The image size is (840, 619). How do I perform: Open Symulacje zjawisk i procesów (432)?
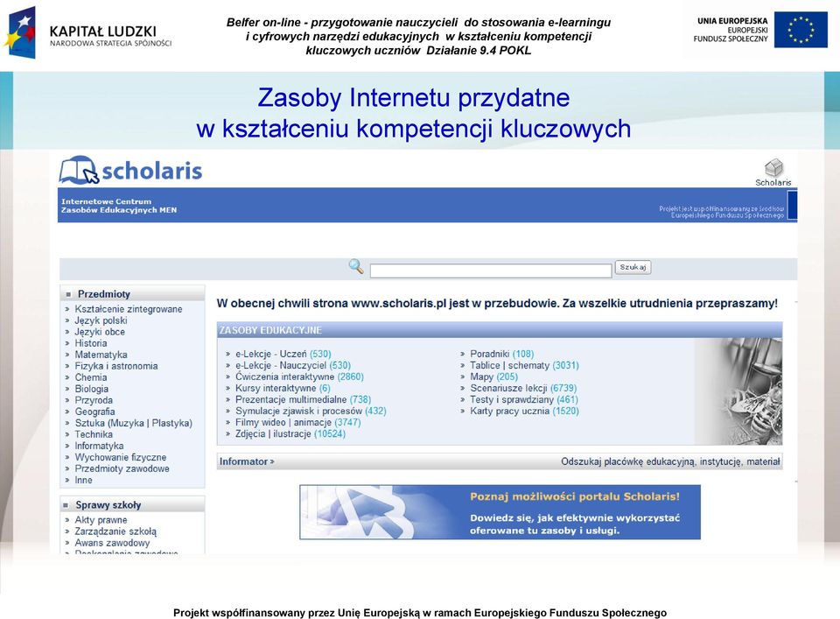click(x=311, y=411)
